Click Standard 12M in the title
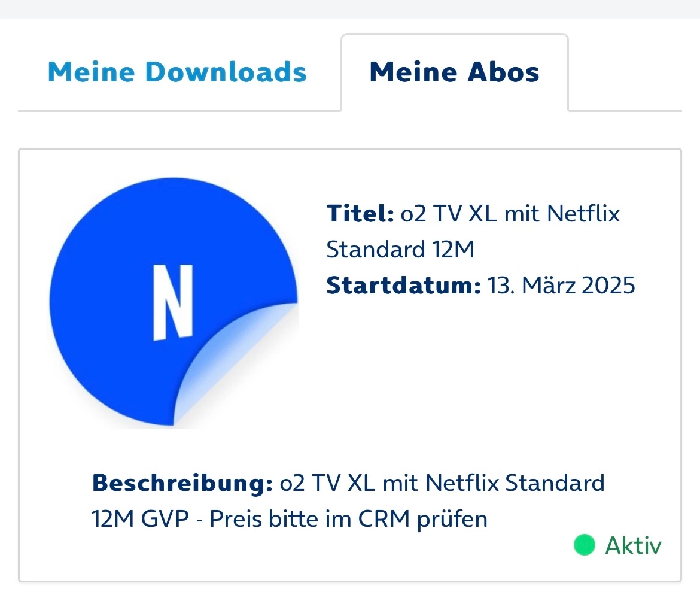The image size is (700, 616). (400, 250)
